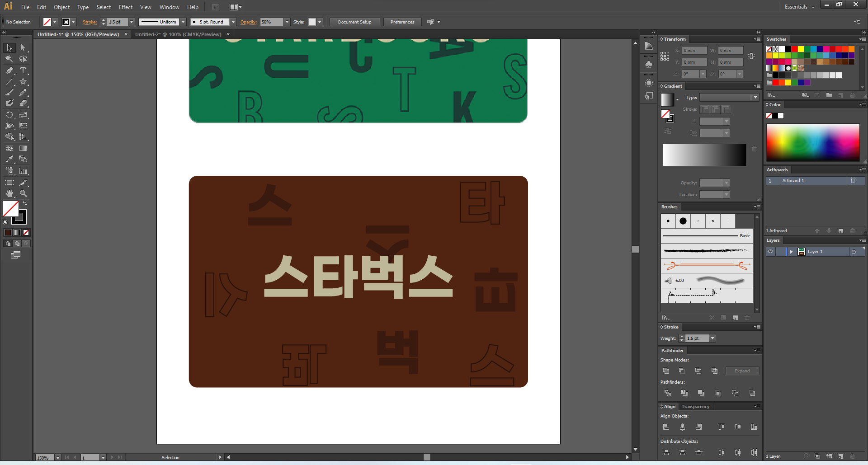868x465 pixels.
Task: Select the Type tool
Action: pos(23,70)
